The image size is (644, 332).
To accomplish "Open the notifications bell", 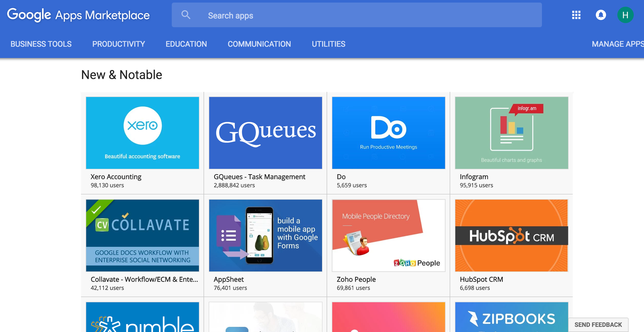I will pos(601,15).
